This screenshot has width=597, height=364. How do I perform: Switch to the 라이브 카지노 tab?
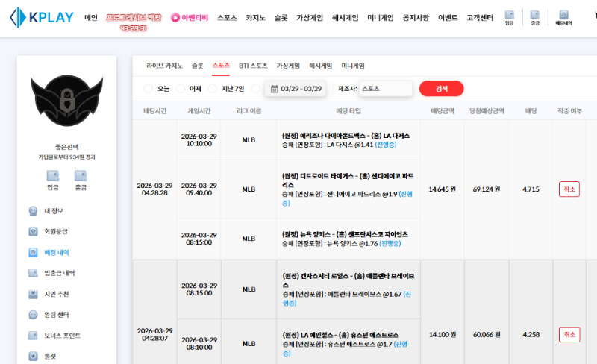coord(164,66)
